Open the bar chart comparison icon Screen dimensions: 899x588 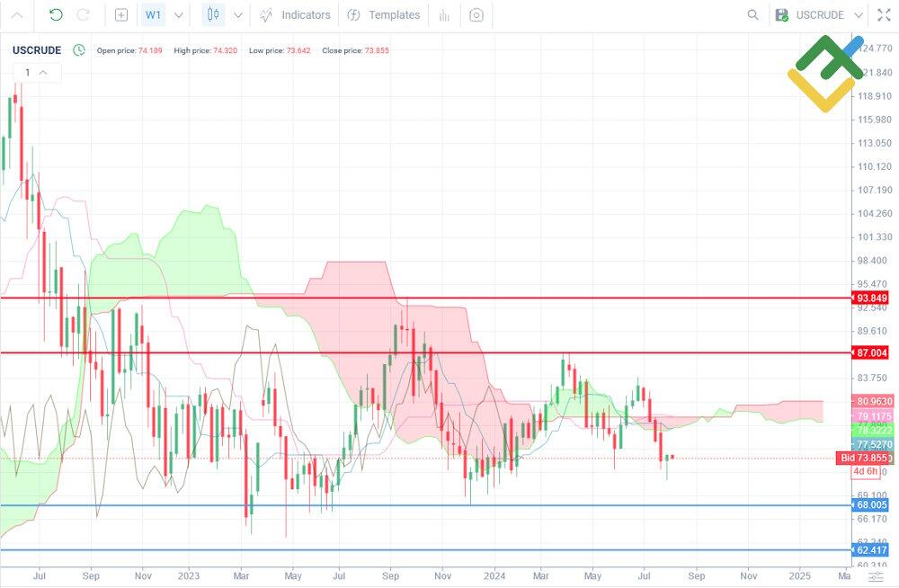[444, 15]
